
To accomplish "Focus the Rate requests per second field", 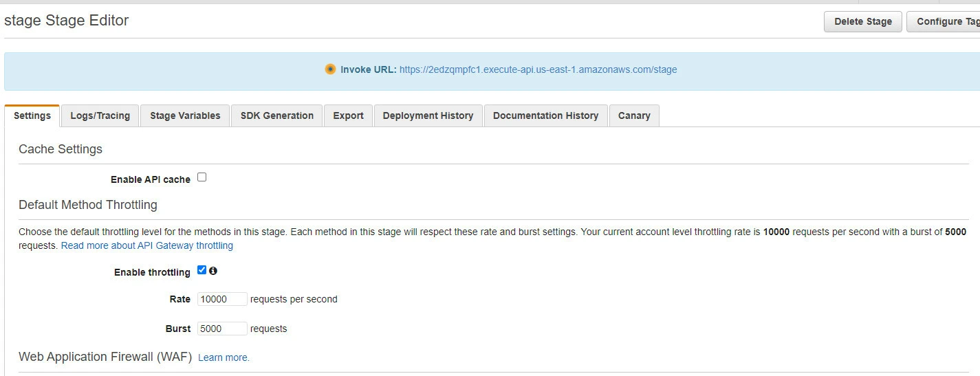I will pyautogui.click(x=222, y=299).
